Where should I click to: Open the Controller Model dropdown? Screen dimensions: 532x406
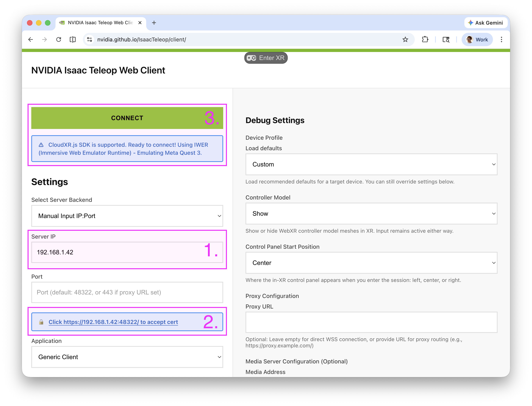pos(371,214)
